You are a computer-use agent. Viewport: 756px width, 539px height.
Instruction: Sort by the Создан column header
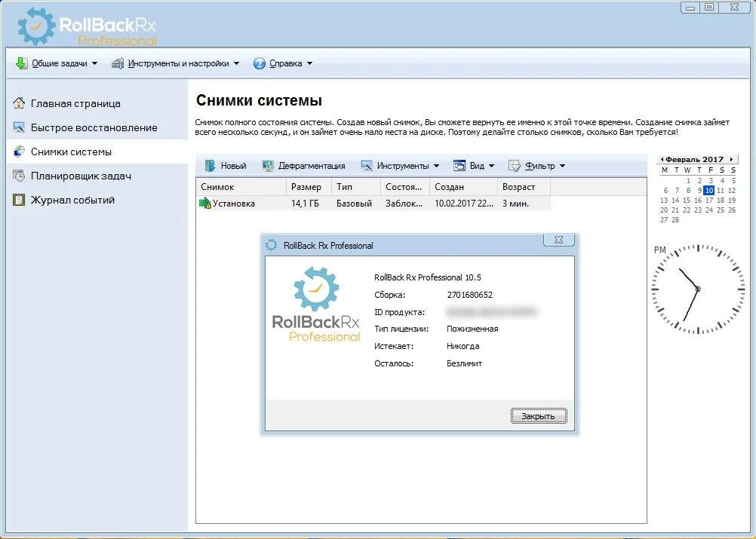[x=463, y=186]
